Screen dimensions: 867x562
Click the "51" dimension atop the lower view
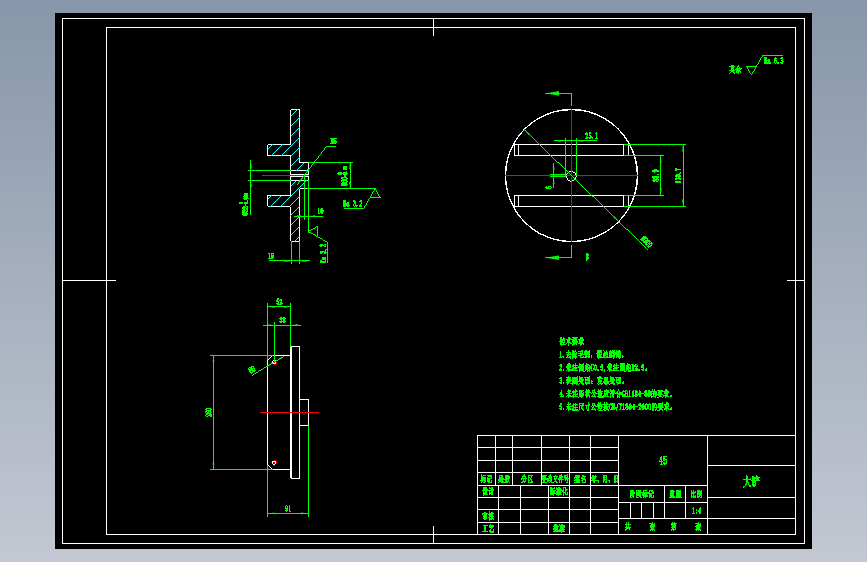pos(279,301)
